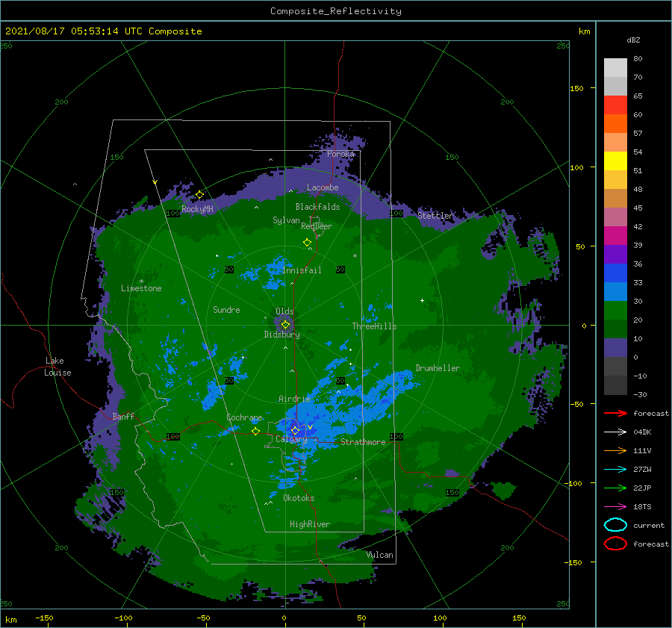
Task: Click the Okotoks town label
Action: [x=299, y=498]
